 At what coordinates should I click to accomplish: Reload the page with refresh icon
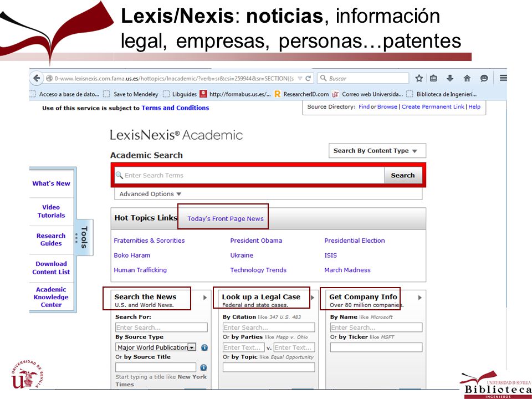(308, 78)
